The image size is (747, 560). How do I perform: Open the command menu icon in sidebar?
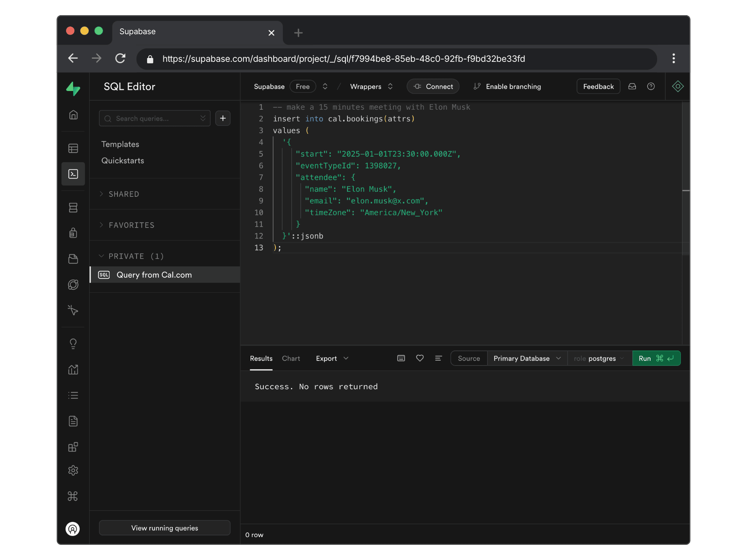pos(73,496)
